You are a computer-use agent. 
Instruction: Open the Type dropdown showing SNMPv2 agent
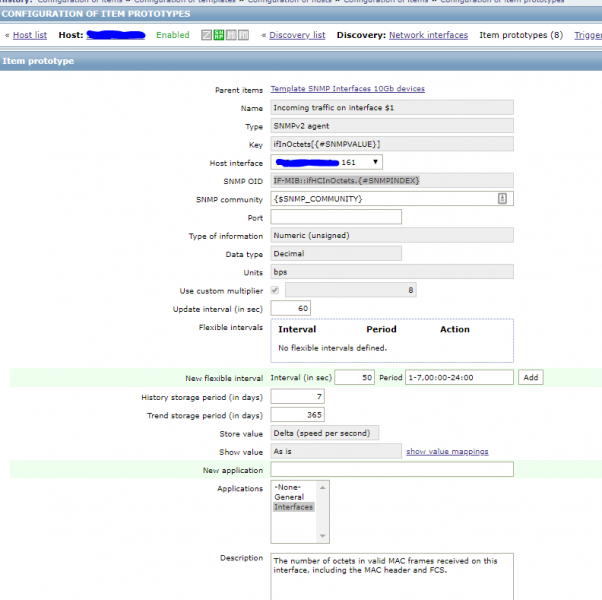click(x=392, y=126)
